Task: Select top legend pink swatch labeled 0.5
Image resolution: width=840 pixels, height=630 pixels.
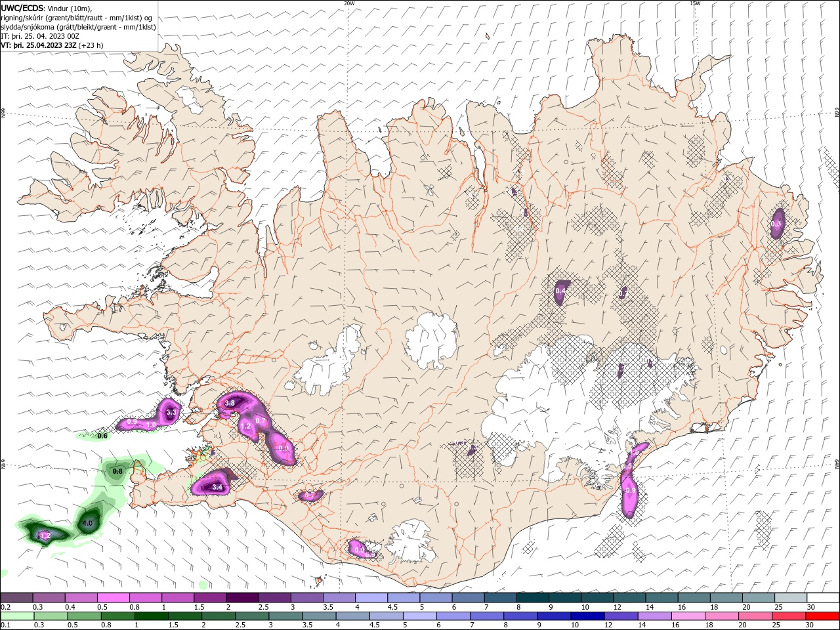Action: click(113, 597)
